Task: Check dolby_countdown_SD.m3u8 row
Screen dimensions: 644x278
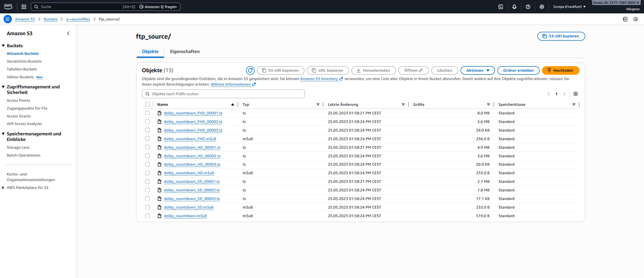Action: [147, 207]
